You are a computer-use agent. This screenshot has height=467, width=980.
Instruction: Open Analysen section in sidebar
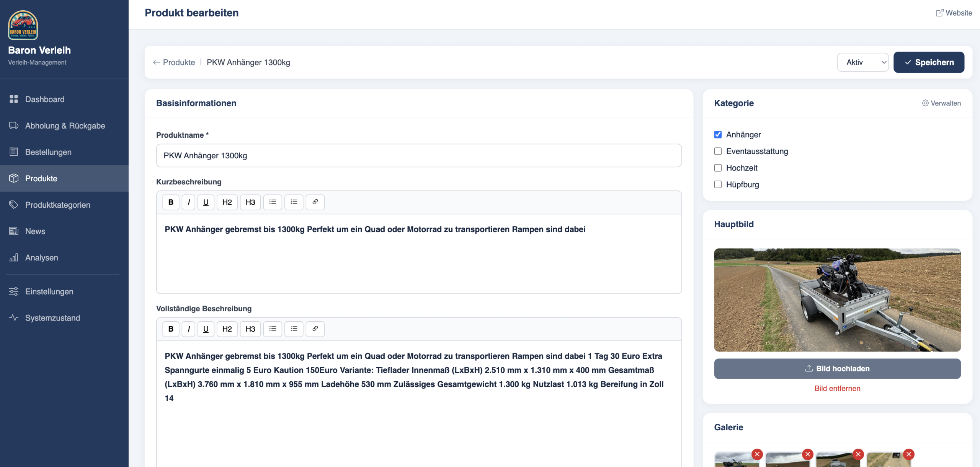(41, 257)
